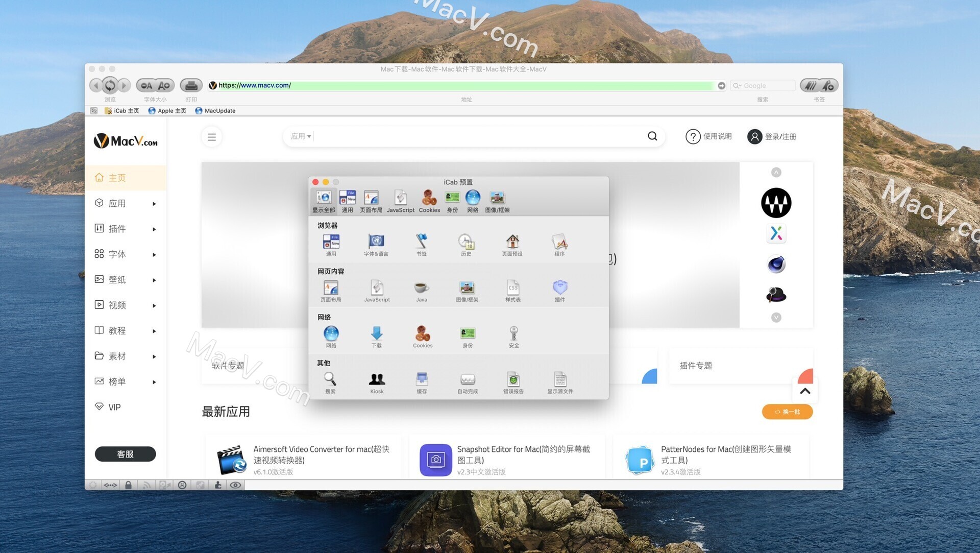Go to 主页 in the sidebar

pos(126,178)
